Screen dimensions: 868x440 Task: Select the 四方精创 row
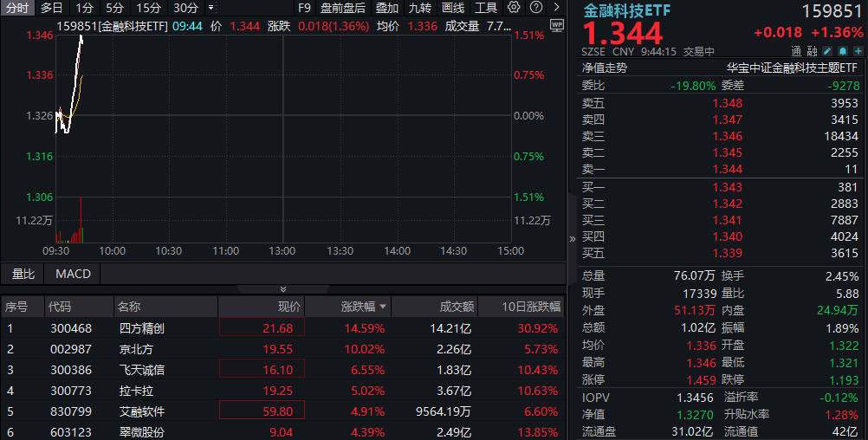click(283, 328)
